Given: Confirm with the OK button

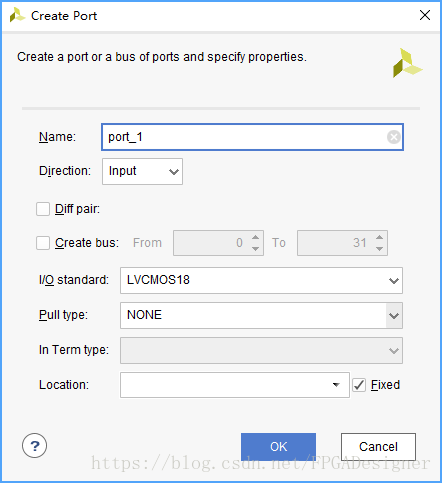Looking at the screenshot, I should click(x=278, y=447).
